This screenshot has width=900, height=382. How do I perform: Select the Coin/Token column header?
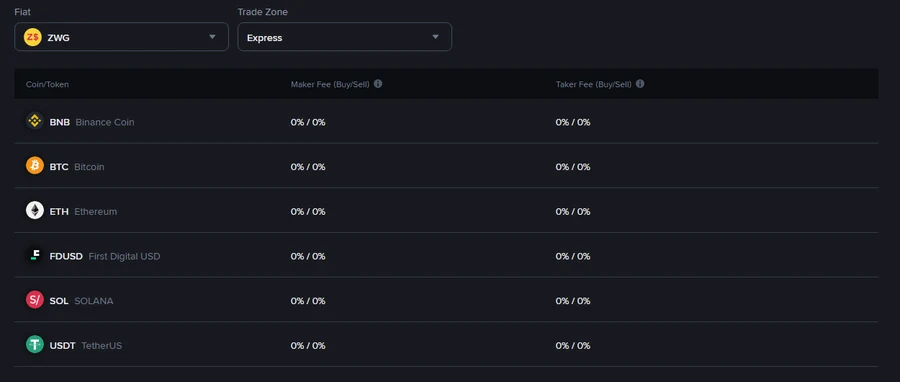click(47, 84)
